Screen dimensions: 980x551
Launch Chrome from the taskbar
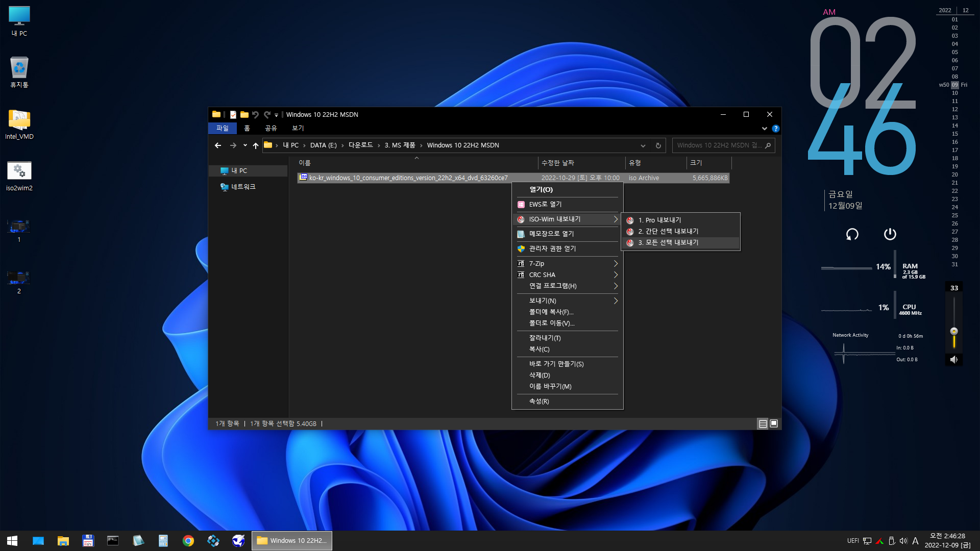(x=188, y=541)
